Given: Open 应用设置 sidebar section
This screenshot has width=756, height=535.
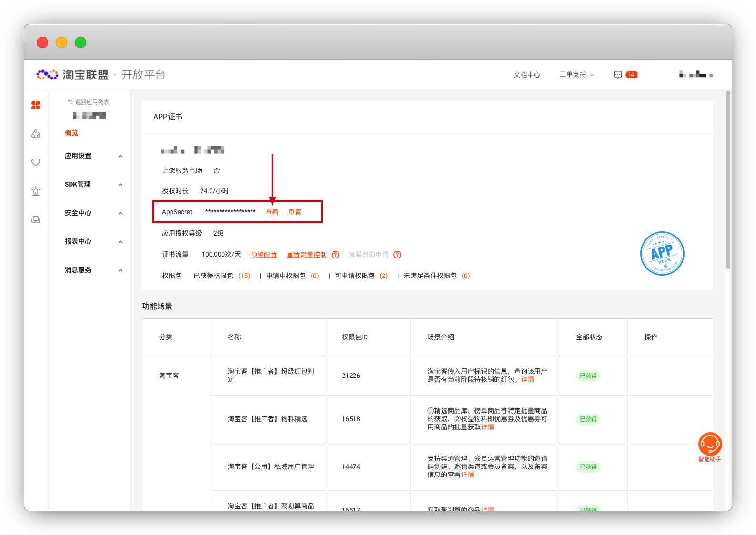Looking at the screenshot, I should (78, 156).
